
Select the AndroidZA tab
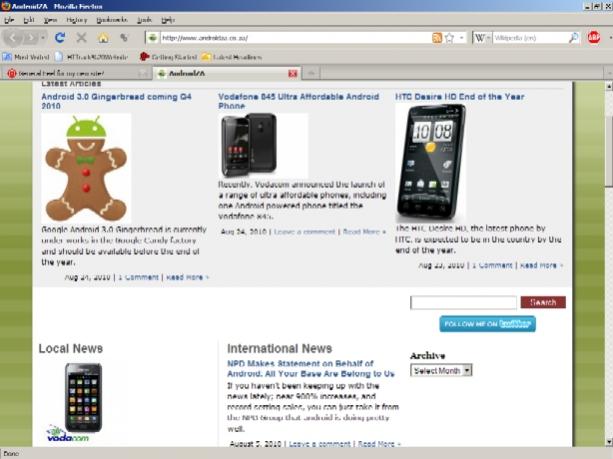(225, 73)
